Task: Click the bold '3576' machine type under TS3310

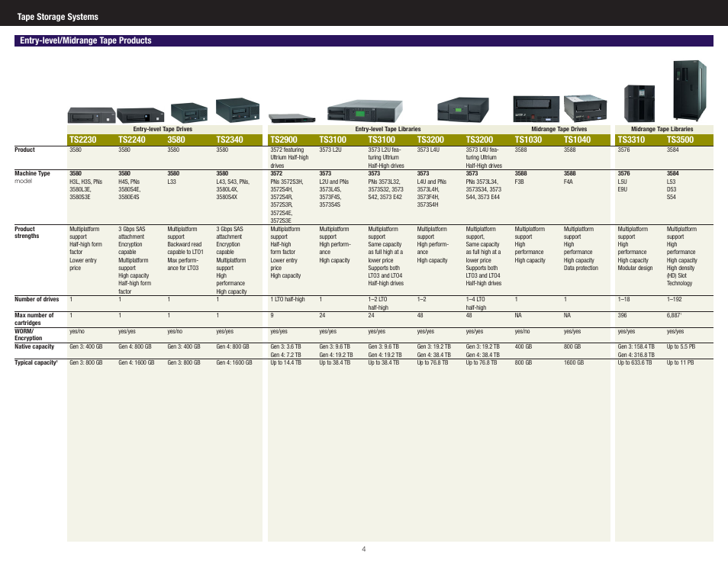Action: [623, 174]
